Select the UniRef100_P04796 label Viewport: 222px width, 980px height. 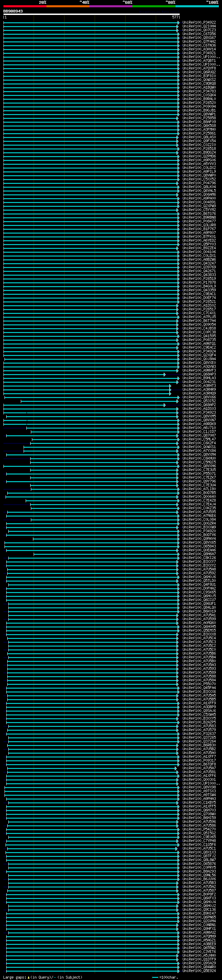pos(199,183)
